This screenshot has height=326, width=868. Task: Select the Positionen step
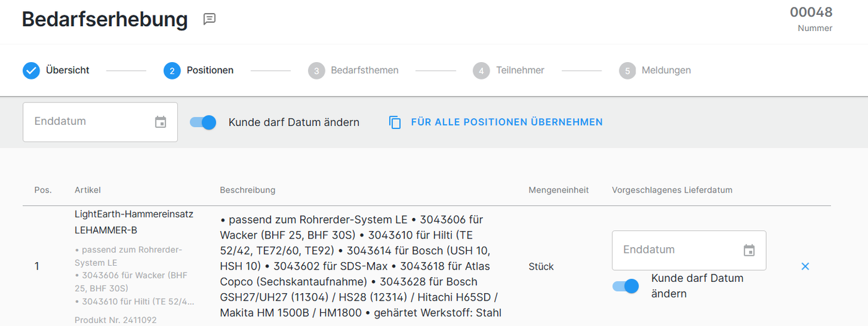198,70
